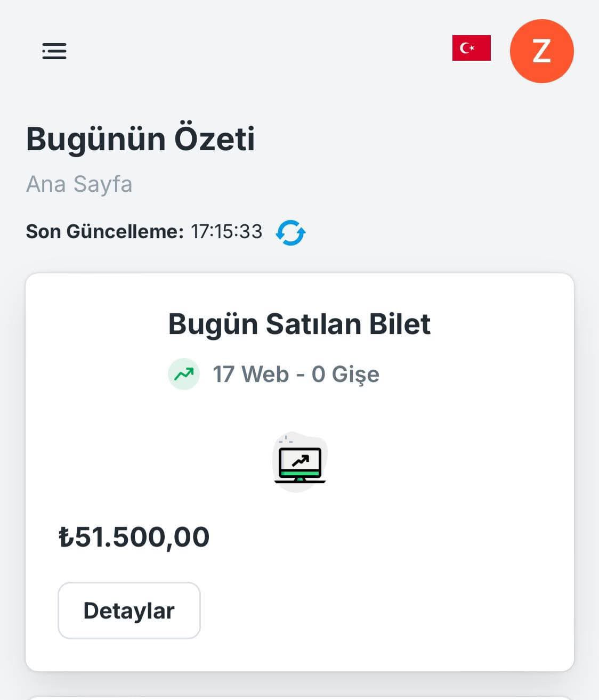This screenshot has height=700, width=599.
Task: Click the Bugünün Özeti page heading
Action: coord(140,139)
